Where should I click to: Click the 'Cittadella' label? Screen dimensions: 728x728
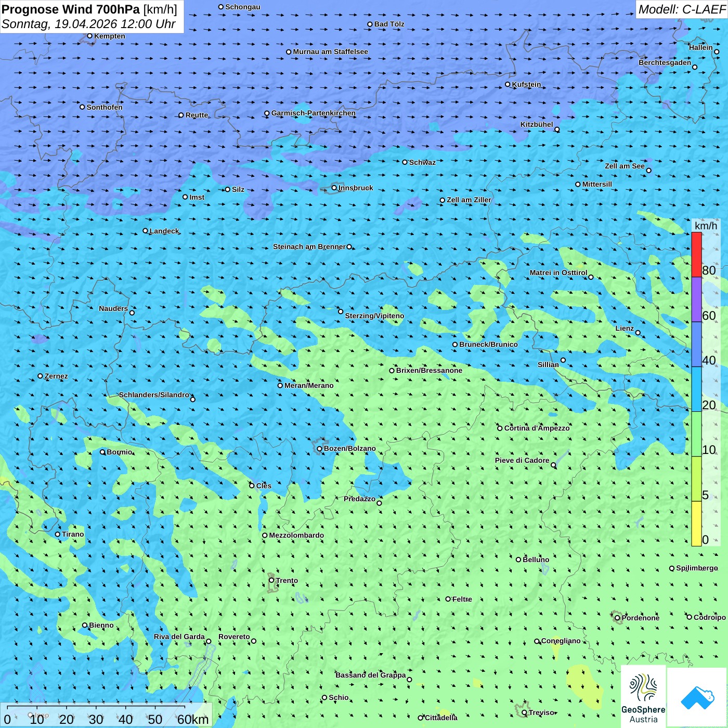(441, 718)
